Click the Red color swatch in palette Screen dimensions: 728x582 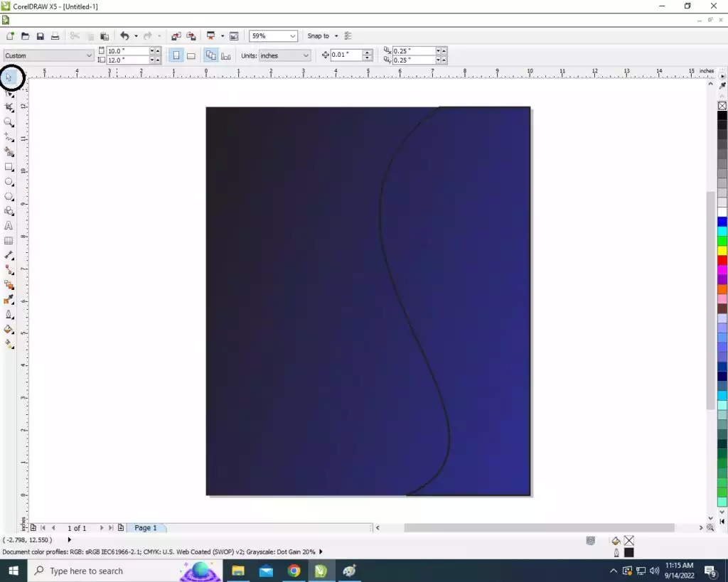(722, 260)
